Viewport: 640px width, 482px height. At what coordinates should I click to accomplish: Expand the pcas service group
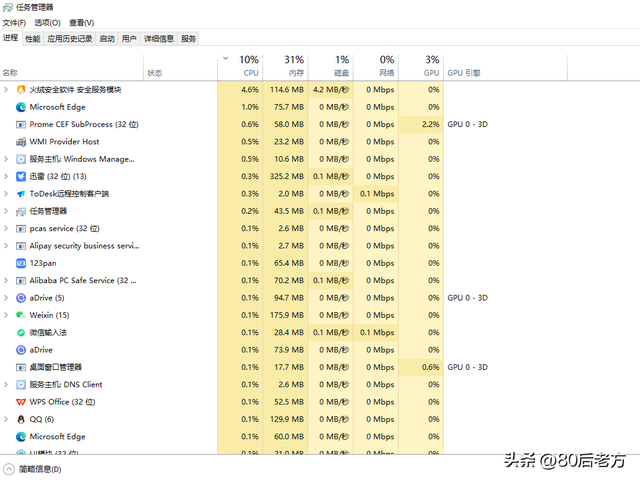pyautogui.click(x=6, y=228)
